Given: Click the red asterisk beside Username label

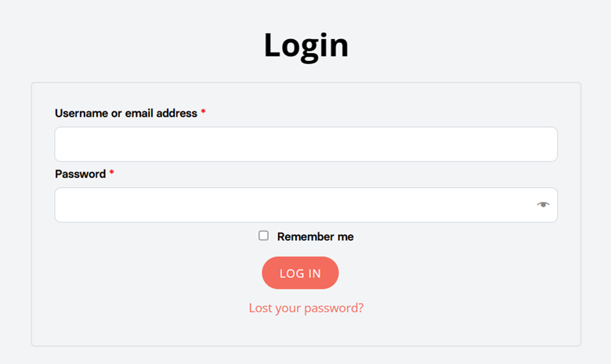Looking at the screenshot, I should (x=203, y=112).
